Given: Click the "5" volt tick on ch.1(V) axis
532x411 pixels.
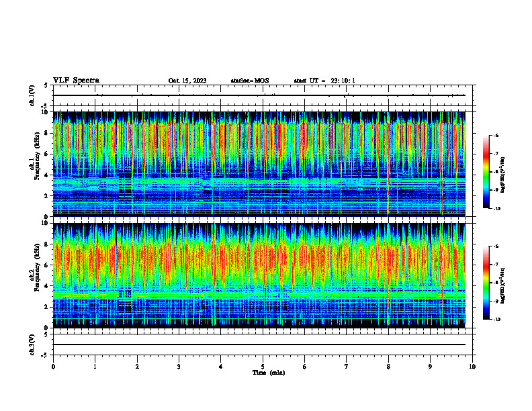Looking at the screenshot, I should [46, 85].
